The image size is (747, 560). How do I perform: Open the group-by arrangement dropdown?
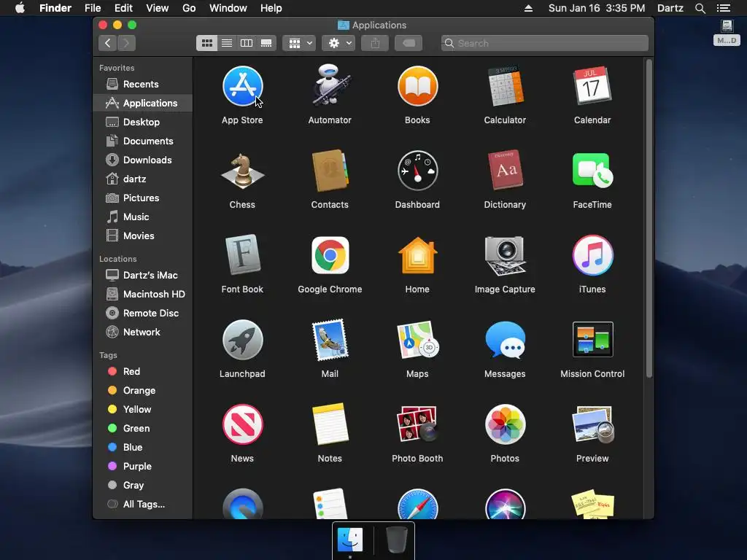coord(298,43)
